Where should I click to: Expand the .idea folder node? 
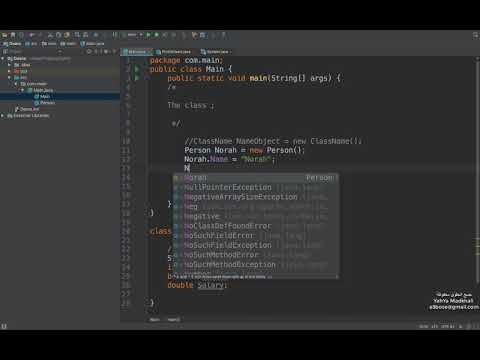[9, 65]
